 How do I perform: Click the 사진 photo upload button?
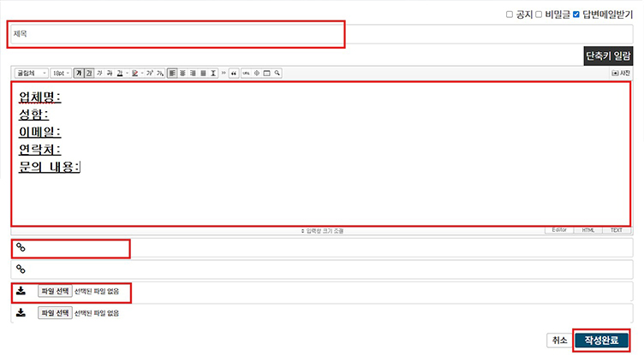(620, 74)
